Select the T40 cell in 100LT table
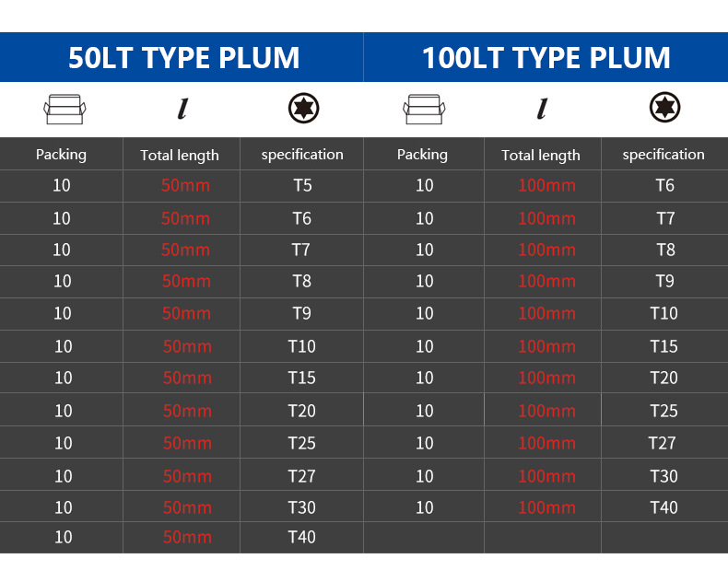The image size is (728, 582). coord(663,507)
